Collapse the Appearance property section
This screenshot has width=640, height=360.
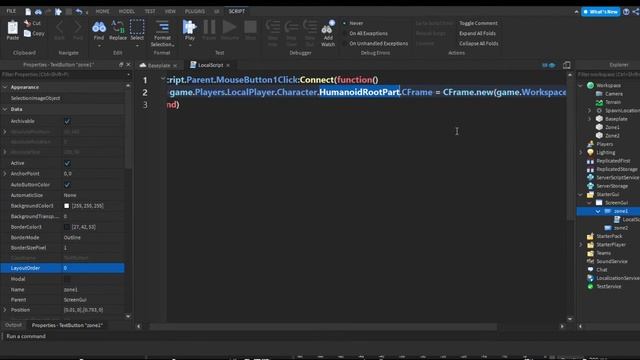pos(5,87)
